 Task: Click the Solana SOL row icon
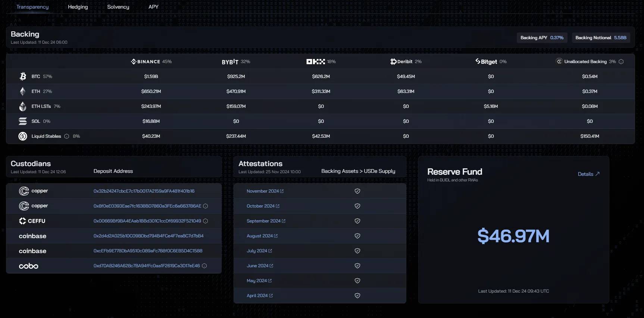click(x=23, y=121)
